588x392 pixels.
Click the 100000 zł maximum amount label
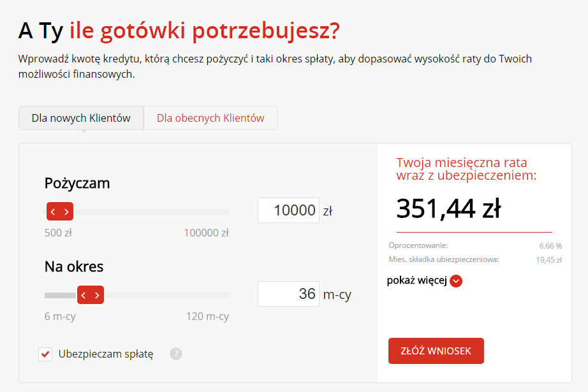pos(206,233)
